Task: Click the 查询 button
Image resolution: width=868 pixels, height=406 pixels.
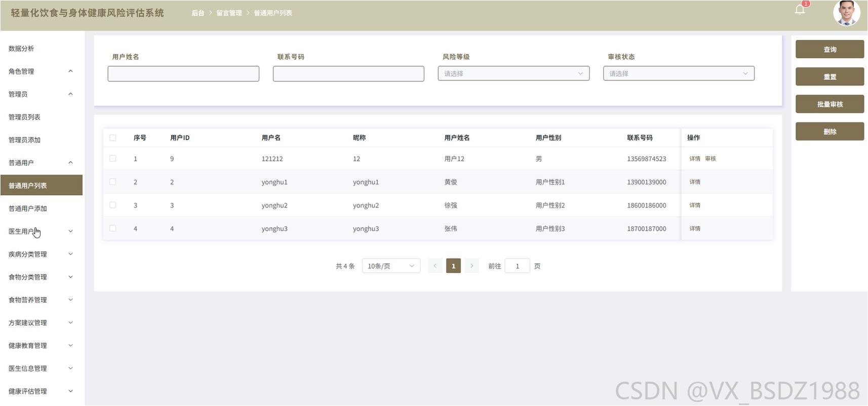Action: [830, 49]
